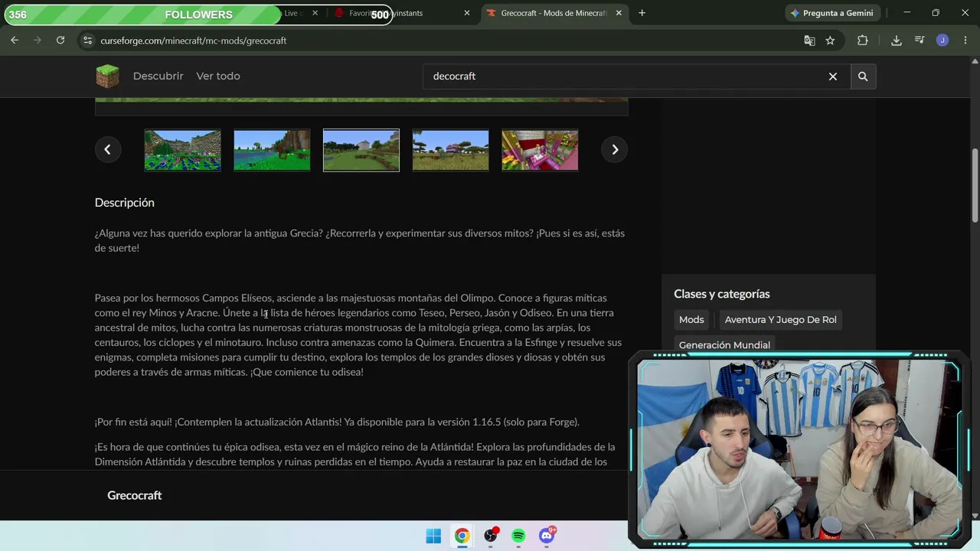
Task: Open Chrome from the taskbar
Action: 462,536
